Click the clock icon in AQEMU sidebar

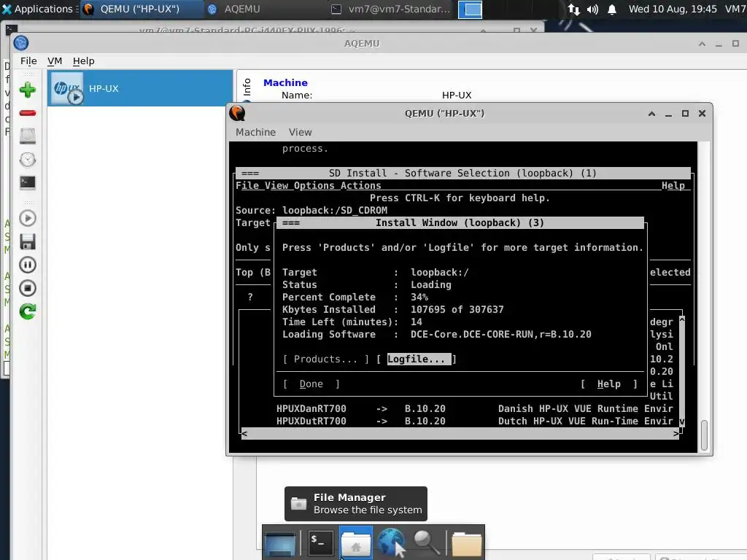pyautogui.click(x=27, y=160)
